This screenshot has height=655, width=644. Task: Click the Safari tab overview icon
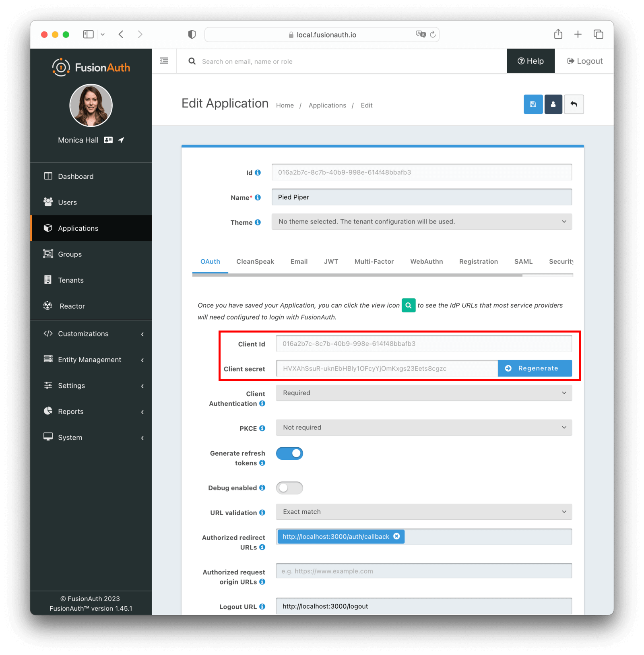pyautogui.click(x=598, y=34)
